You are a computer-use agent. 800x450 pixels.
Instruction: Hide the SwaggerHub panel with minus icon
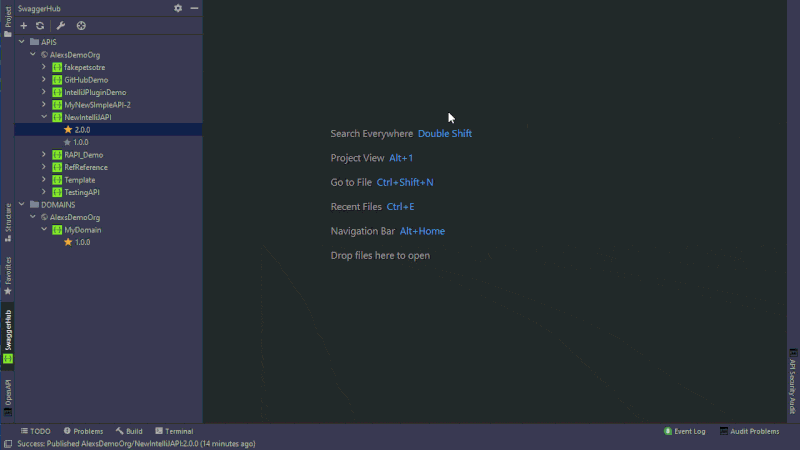pos(194,8)
